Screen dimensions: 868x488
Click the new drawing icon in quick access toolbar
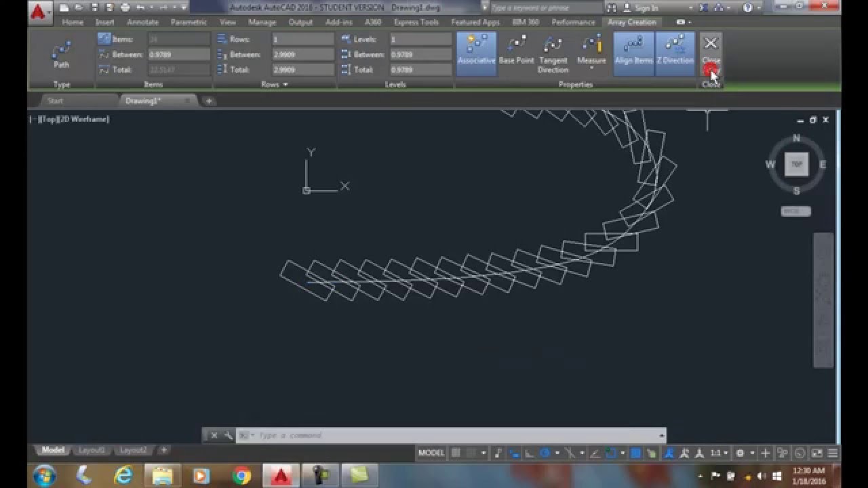pos(63,8)
